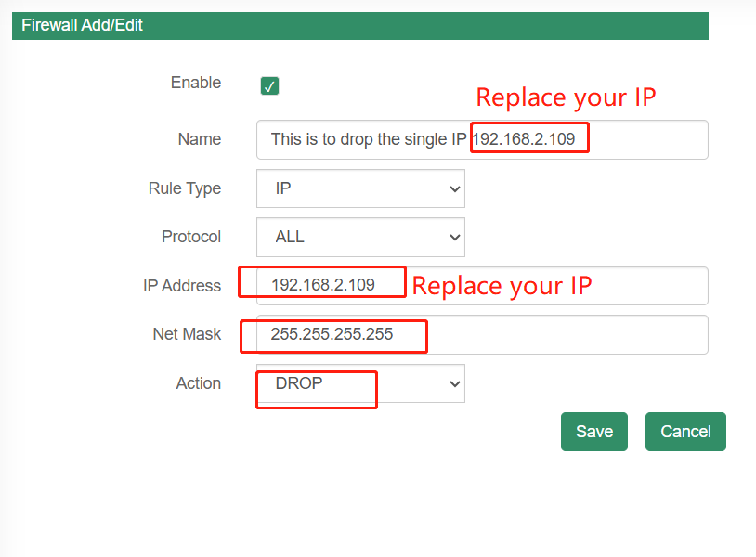Click 192.168.2.109 text in Name field
The width and height of the screenshot is (756, 557).
pyautogui.click(x=524, y=139)
